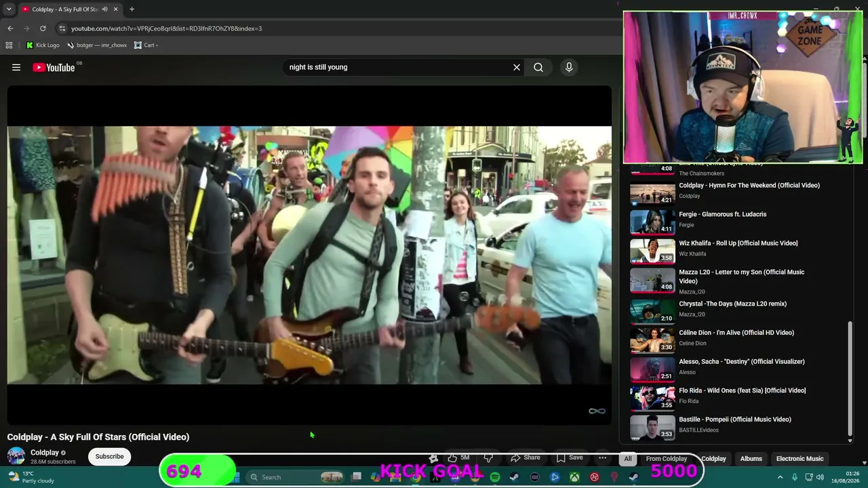This screenshot has width=868, height=488.
Task: Select the Electronic Music filter chip
Action: point(800,459)
